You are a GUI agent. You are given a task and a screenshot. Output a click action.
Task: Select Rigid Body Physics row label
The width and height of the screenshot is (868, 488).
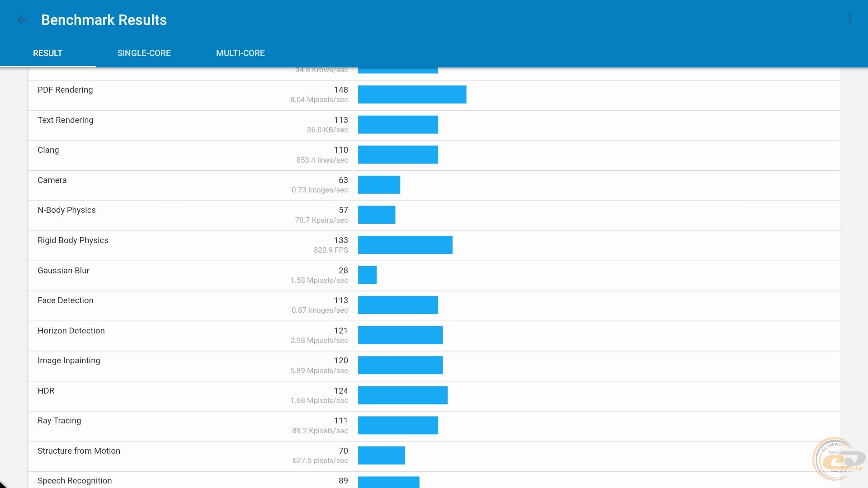(x=73, y=240)
